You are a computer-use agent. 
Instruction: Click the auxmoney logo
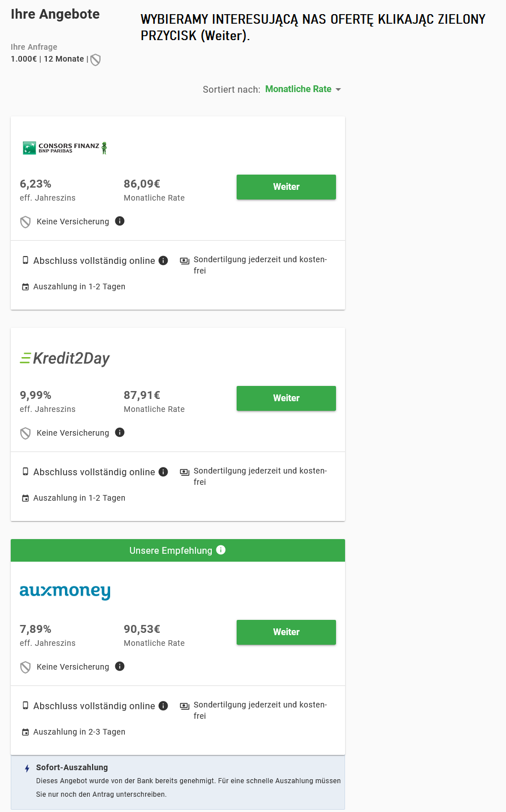65,592
